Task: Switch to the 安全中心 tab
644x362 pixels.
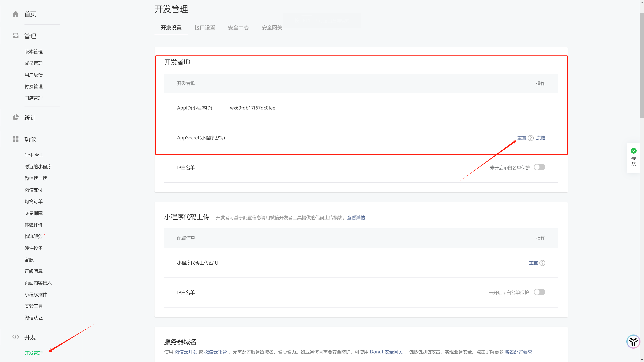Action: (238, 27)
